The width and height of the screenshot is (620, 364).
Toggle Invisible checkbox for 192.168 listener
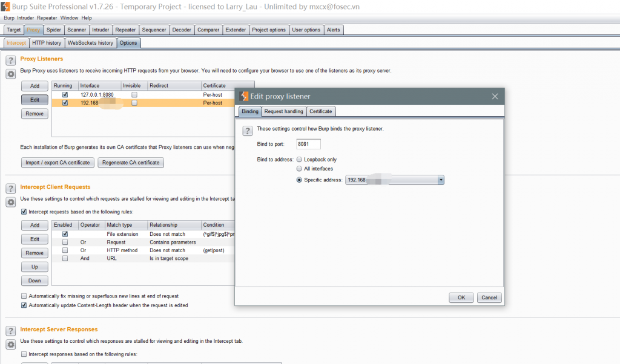pyautogui.click(x=134, y=103)
